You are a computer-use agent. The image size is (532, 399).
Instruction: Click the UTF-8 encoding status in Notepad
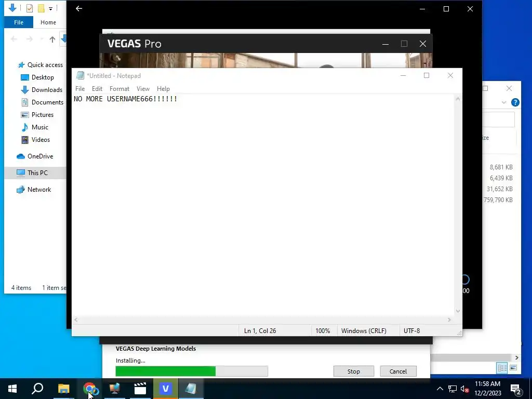[411, 330]
